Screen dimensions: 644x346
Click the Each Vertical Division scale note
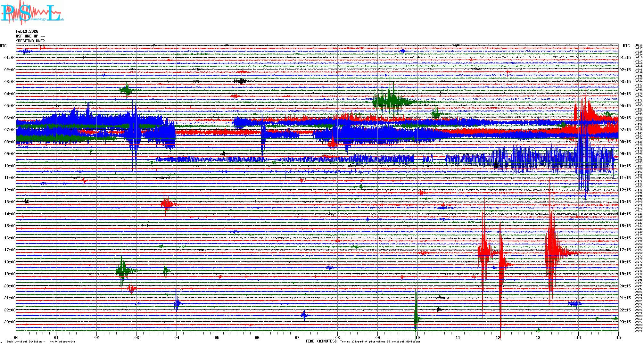(41, 342)
